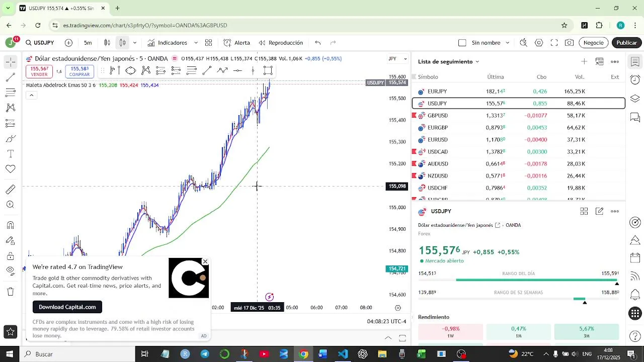
Task: Click the Negocie button
Action: (x=594, y=43)
